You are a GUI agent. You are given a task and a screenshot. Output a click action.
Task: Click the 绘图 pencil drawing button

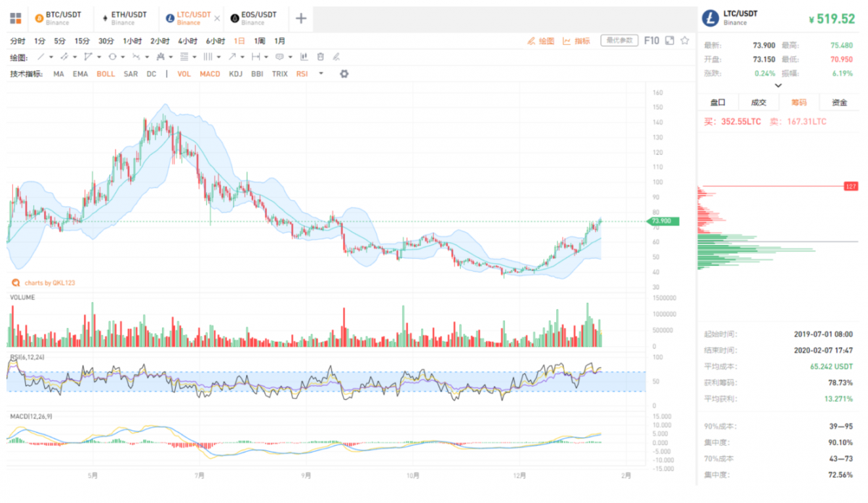[542, 41]
